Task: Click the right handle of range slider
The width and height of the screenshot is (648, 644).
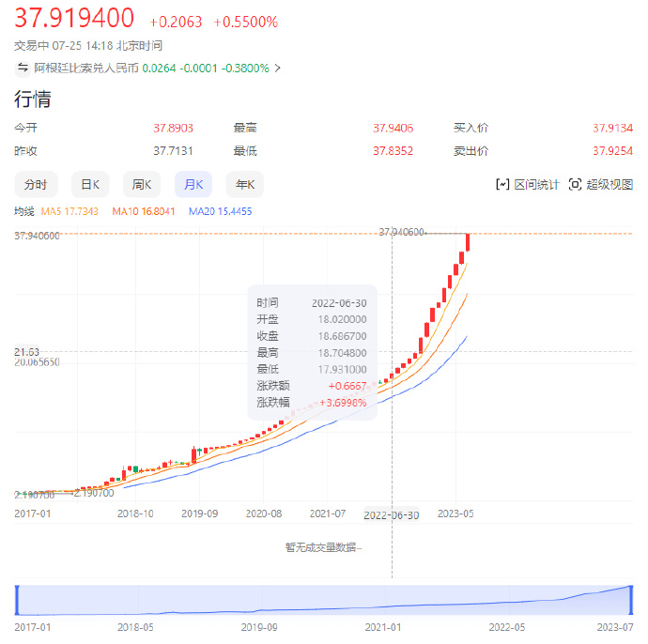Action: pos(631,600)
